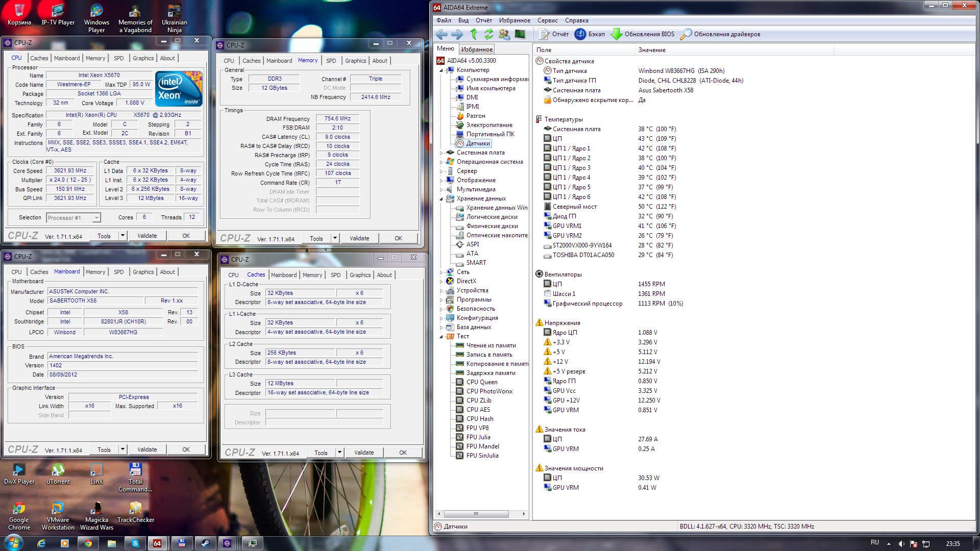Click the Отчёт report toolbar icon
Screen dimensions: 980x551
pyautogui.click(x=544, y=34)
